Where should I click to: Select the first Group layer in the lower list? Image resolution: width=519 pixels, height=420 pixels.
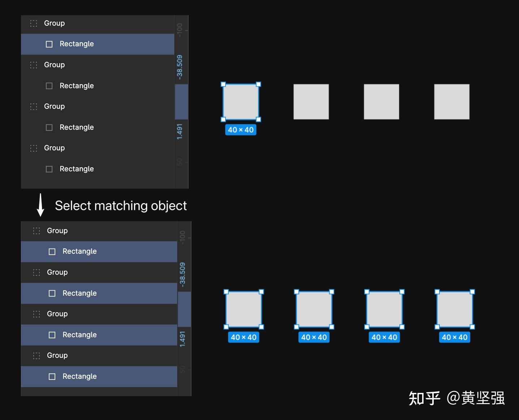(x=57, y=231)
